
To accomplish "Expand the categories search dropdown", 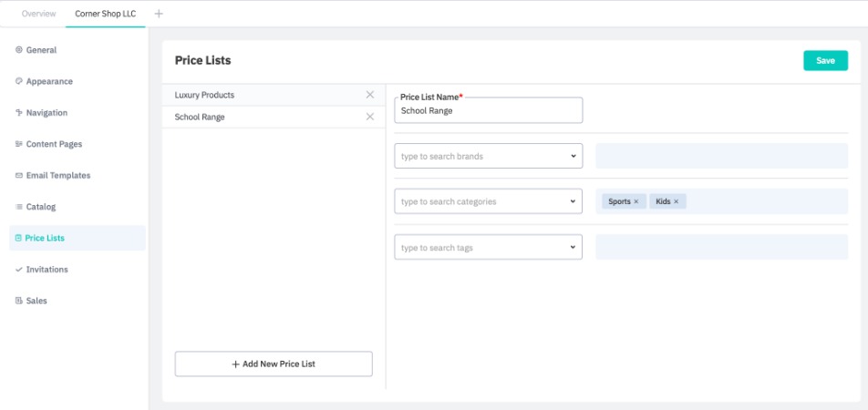I will [573, 201].
